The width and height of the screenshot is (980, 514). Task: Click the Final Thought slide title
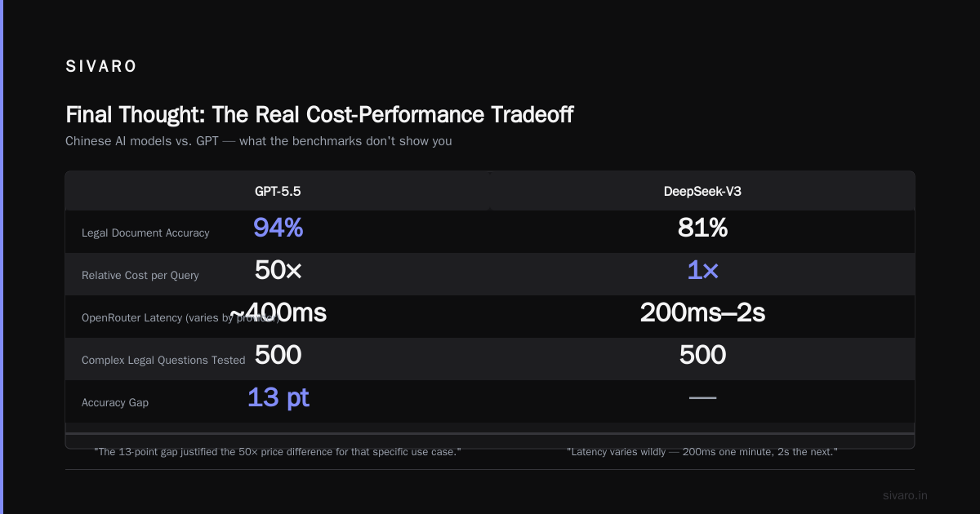pos(319,115)
